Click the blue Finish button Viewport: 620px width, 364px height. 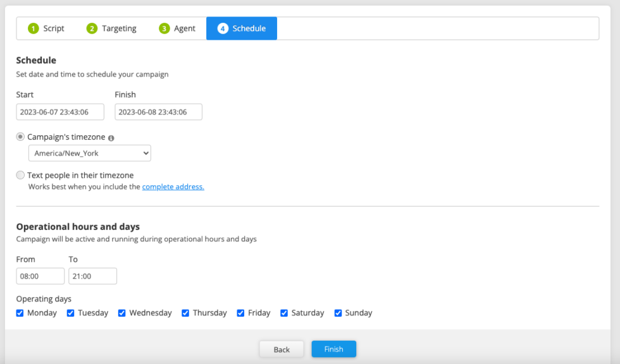click(x=333, y=349)
